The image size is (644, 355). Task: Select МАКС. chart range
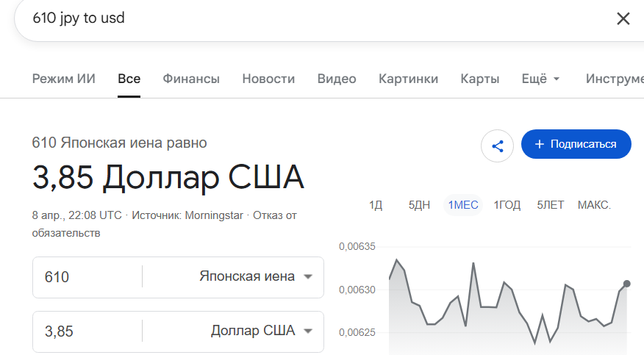(594, 205)
